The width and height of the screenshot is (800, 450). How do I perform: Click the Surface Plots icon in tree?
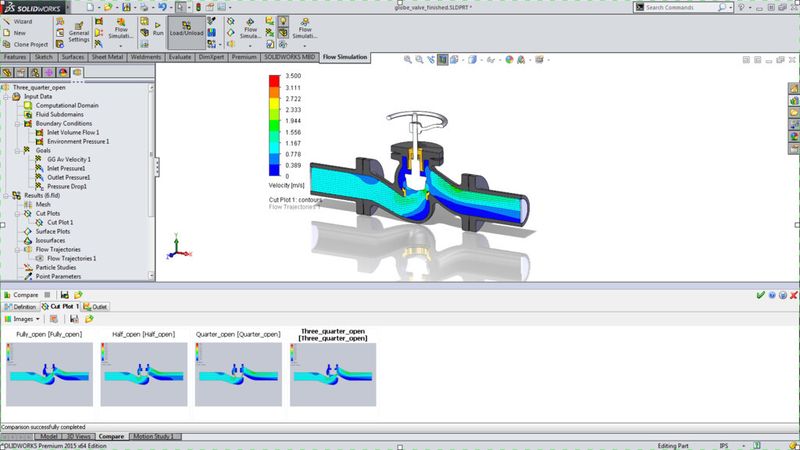point(28,232)
